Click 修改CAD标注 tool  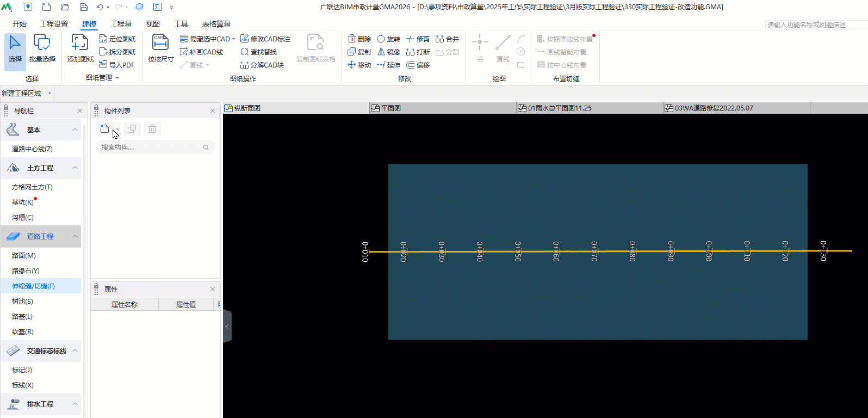point(265,39)
